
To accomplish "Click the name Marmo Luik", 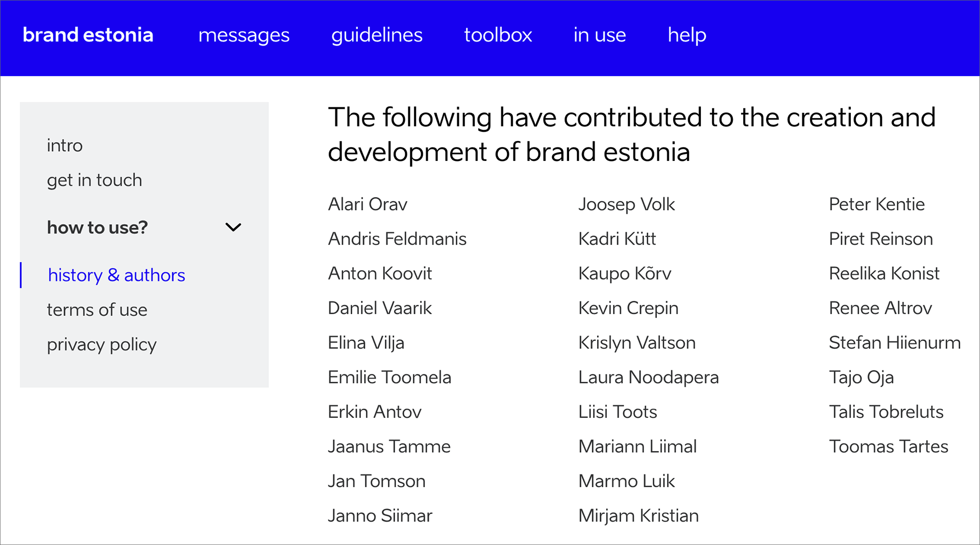I will click(x=626, y=481).
